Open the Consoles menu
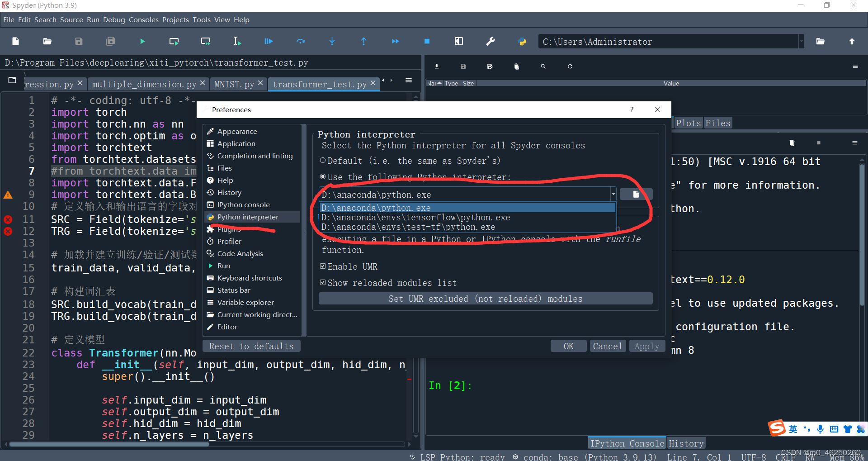Viewport: 868px width, 461px height. tap(144, 19)
